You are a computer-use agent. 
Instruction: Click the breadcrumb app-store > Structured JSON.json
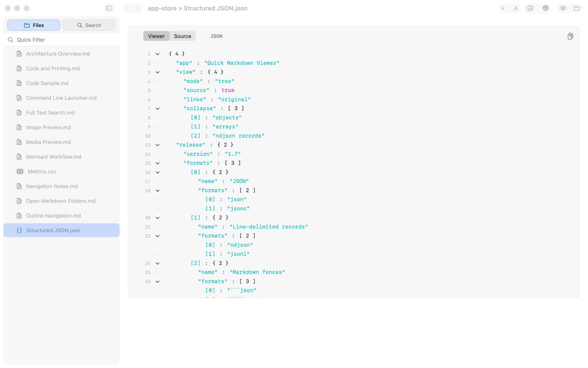(198, 8)
